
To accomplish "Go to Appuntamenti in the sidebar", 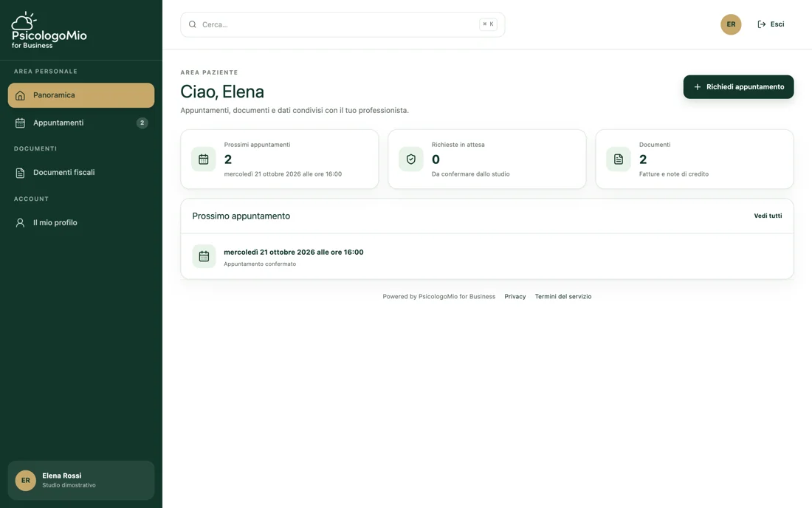I will [80, 123].
